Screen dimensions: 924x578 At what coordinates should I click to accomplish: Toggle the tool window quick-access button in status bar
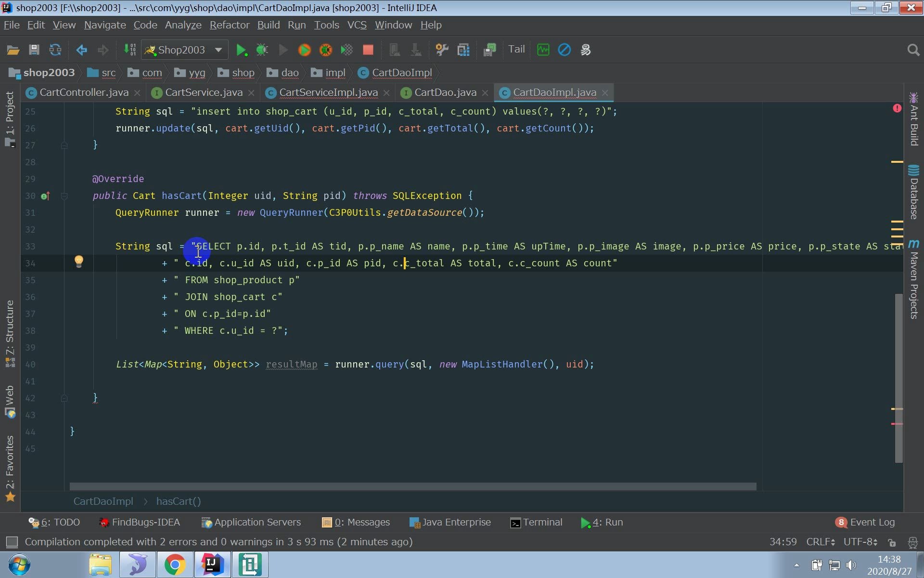(x=12, y=542)
